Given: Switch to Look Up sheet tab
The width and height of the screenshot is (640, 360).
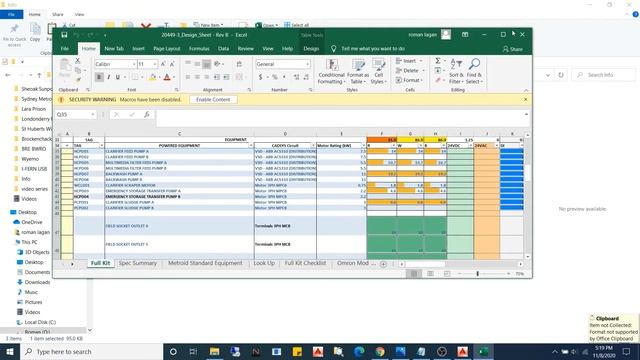Looking at the screenshot, I should (264, 263).
